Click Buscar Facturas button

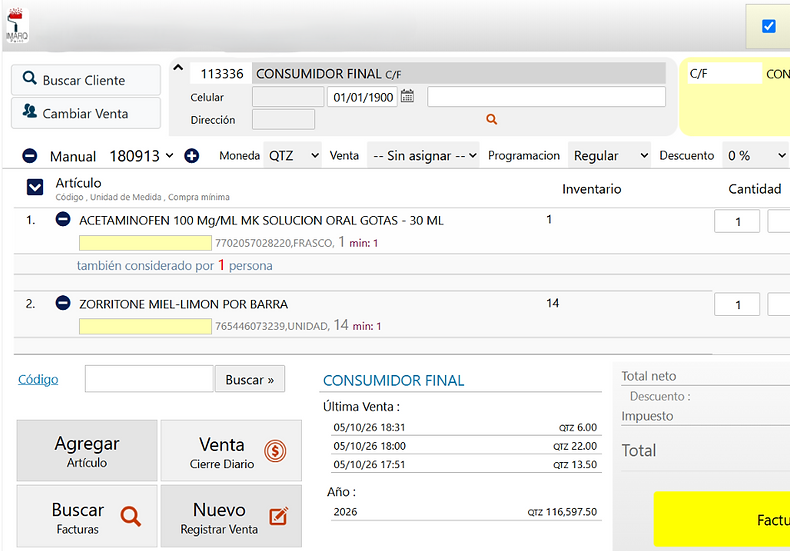pyautogui.click(x=87, y=516)
